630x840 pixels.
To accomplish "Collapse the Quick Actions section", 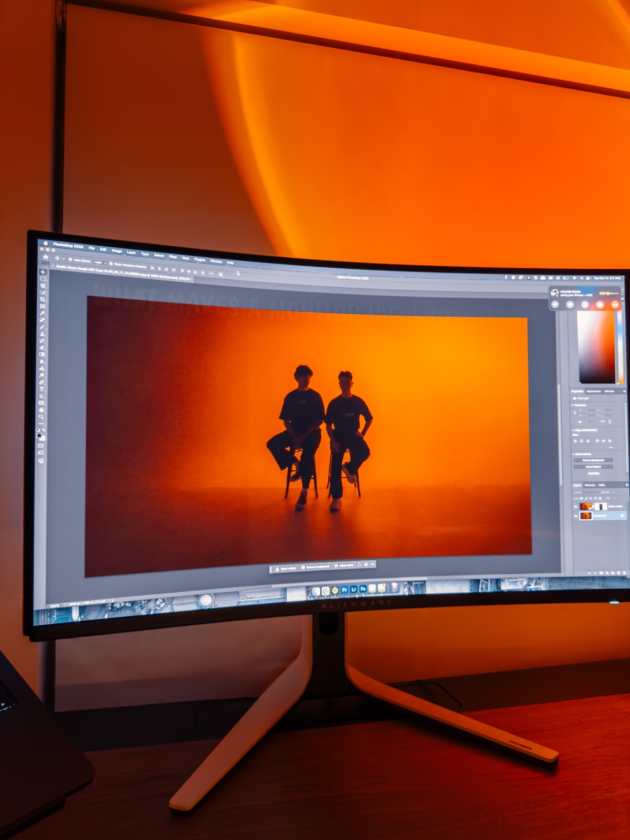I will (573, 454).
